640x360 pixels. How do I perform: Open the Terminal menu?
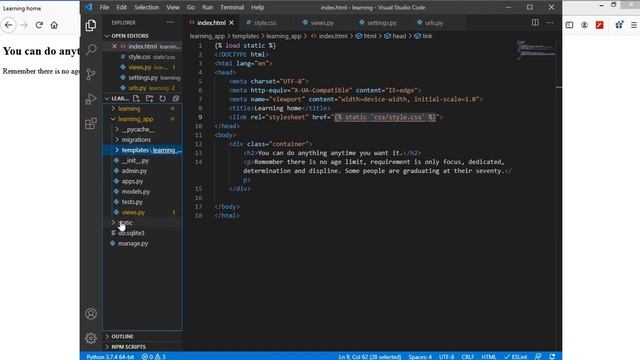232,7
